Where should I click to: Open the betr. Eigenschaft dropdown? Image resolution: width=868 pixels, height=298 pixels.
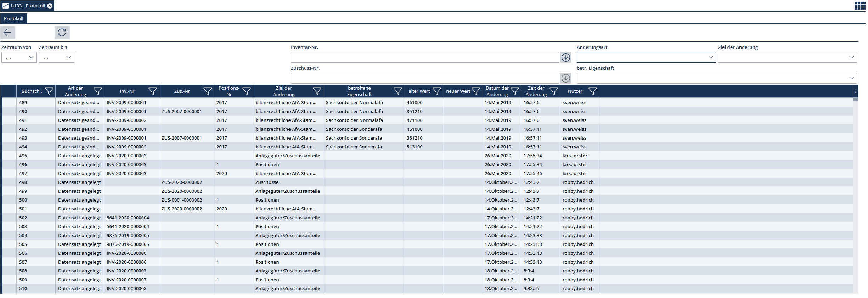(x=851, y=78)
